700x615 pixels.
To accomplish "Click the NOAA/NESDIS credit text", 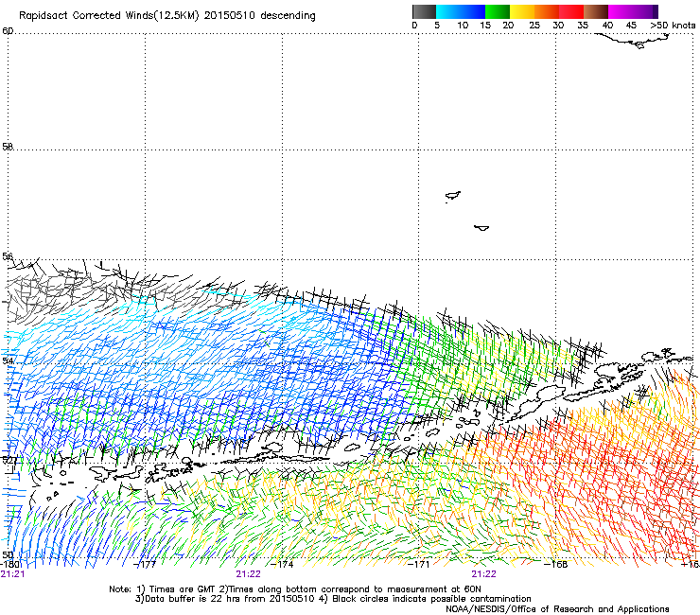I will pyautogui.click(x=557, y=608).
